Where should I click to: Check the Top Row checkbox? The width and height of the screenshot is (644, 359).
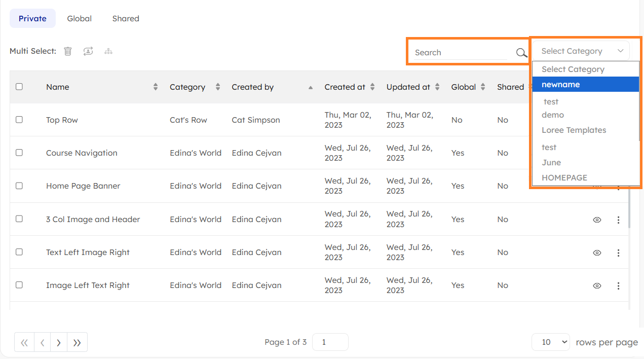point(19,120)
